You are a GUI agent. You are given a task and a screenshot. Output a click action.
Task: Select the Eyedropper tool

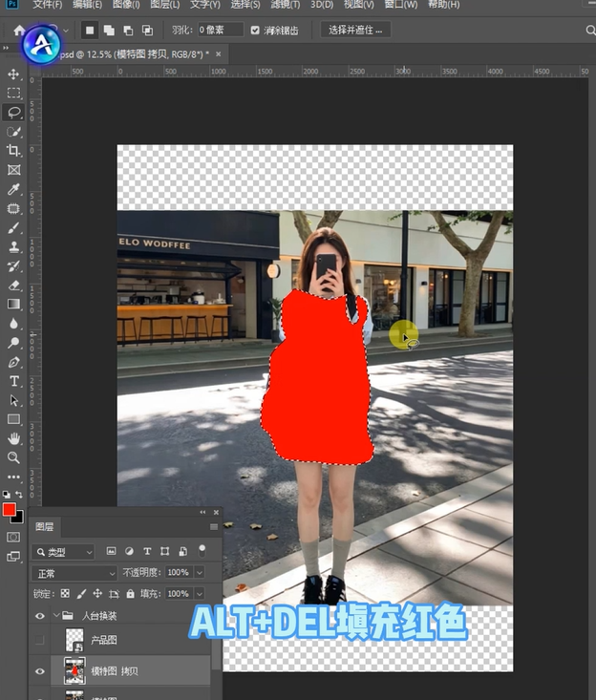pyautogui.click(x=13, y=189)
